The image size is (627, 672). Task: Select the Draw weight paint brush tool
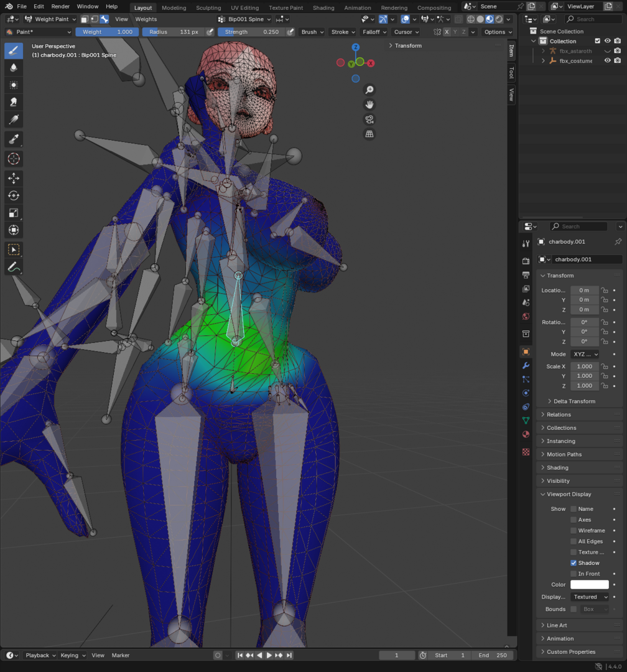[x=14, y=50]
